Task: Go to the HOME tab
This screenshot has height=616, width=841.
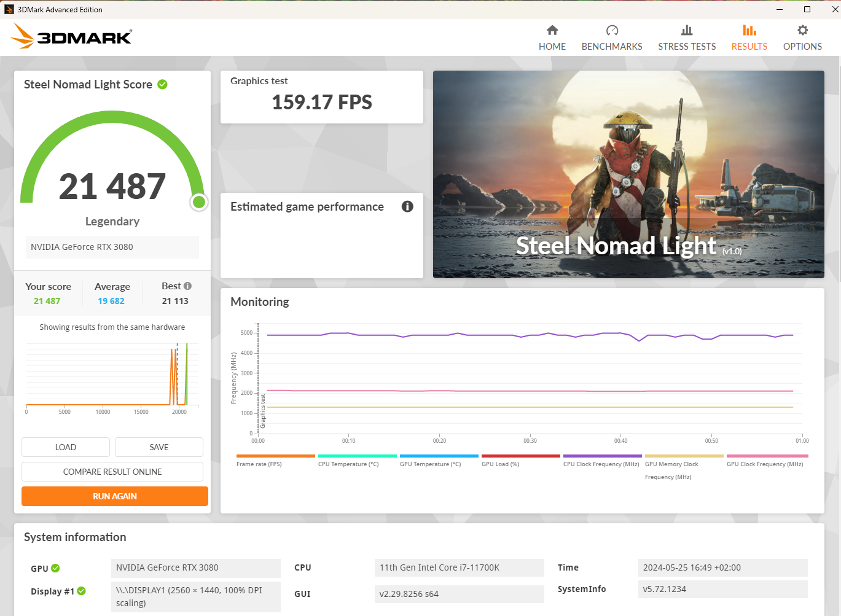Action: pyautogui.click(x=552, y=38)
